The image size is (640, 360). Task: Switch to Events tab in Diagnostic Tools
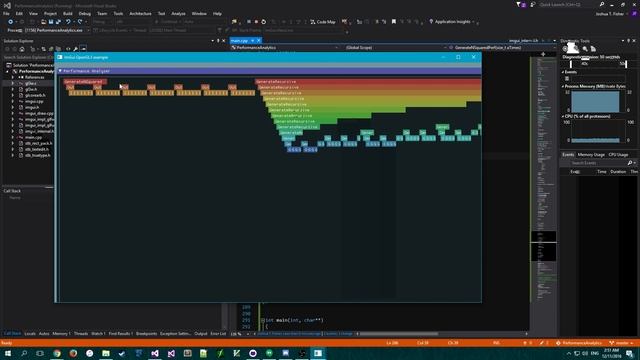coord(568,155)
